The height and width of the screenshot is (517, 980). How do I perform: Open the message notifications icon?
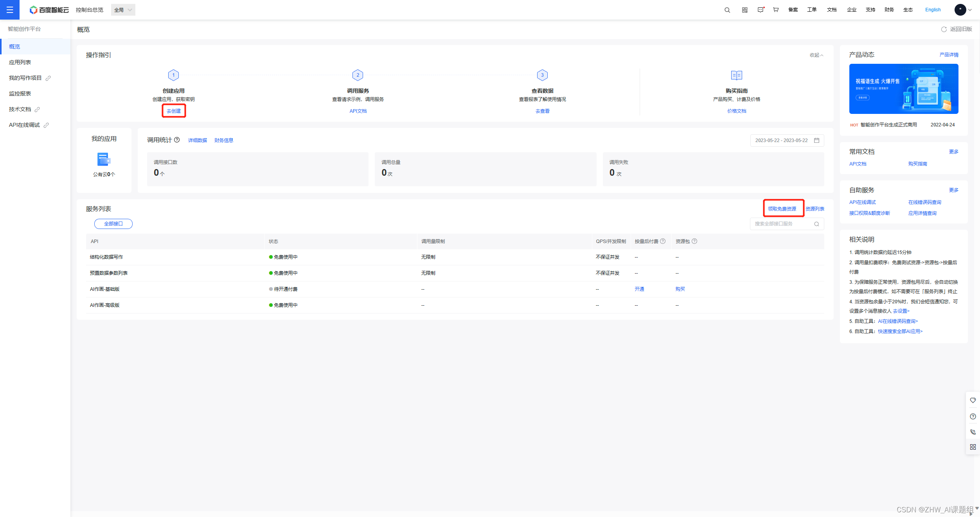760,10
